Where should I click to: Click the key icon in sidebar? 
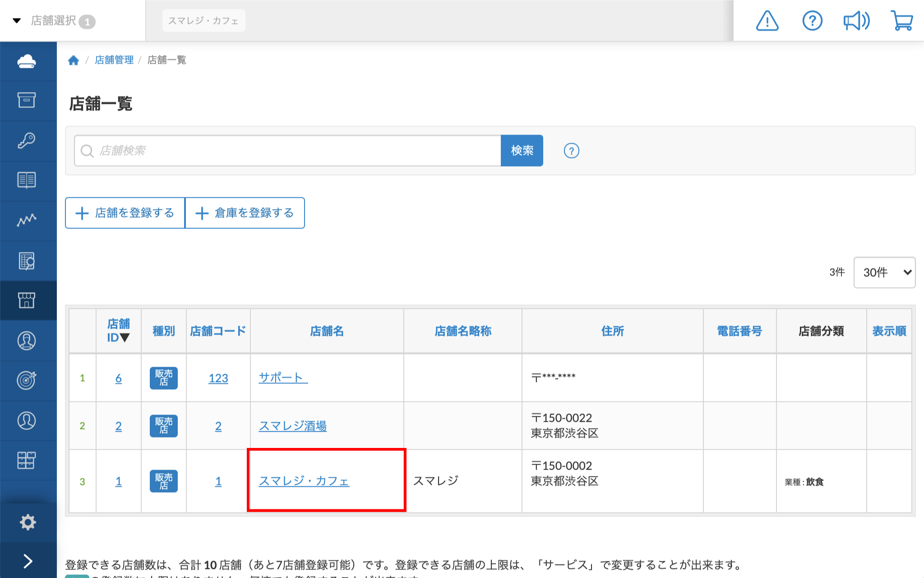[x=27, y=140]
